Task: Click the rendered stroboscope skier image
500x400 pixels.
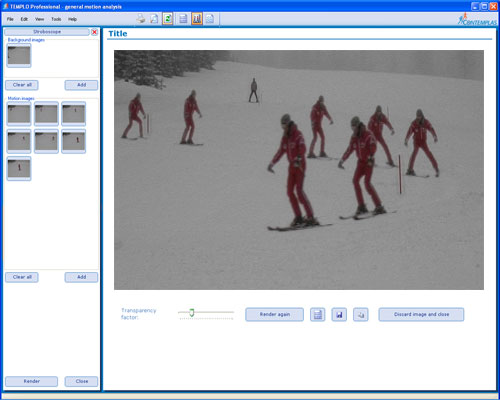Action: 299,170
